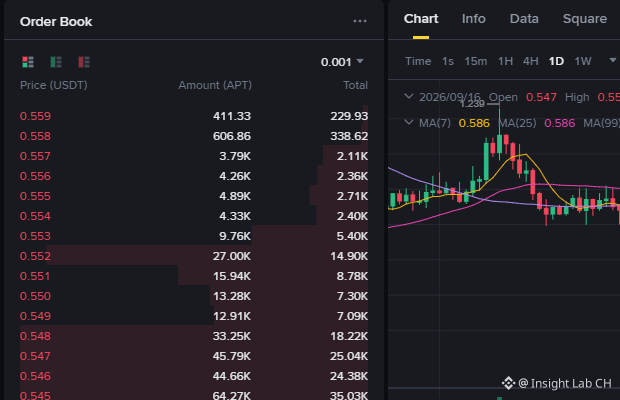
Task: Click the Binance watermark logo icon
Action: (508, 383)
